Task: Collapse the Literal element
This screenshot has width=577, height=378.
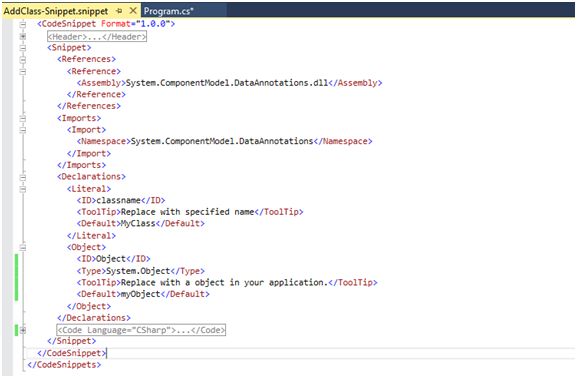Action: (x=23, y=189)
